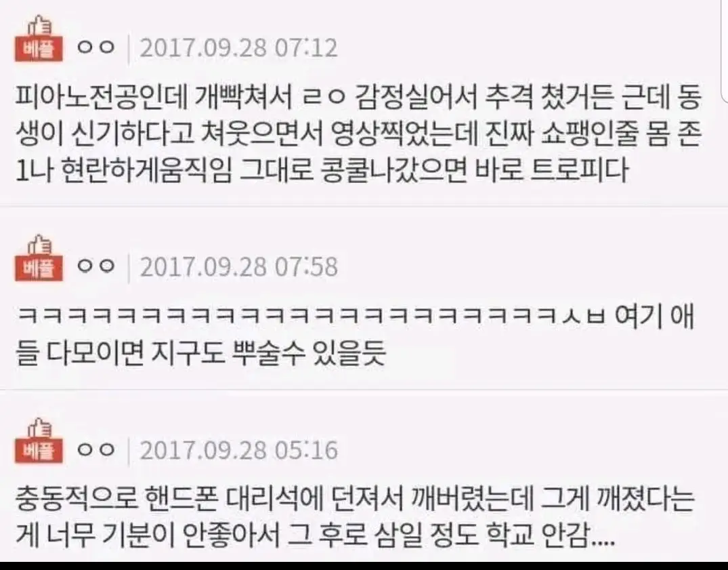Viewport: 728px width, 570px height.
Task: Open the comment starting with 충동적으로 핸드폰
Action: pyautogui.click(x=355, y=516)
